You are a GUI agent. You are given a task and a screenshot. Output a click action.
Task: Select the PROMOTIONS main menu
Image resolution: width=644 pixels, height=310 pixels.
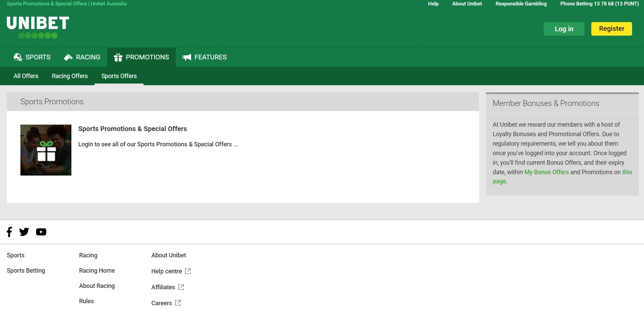tap(141, 57)
